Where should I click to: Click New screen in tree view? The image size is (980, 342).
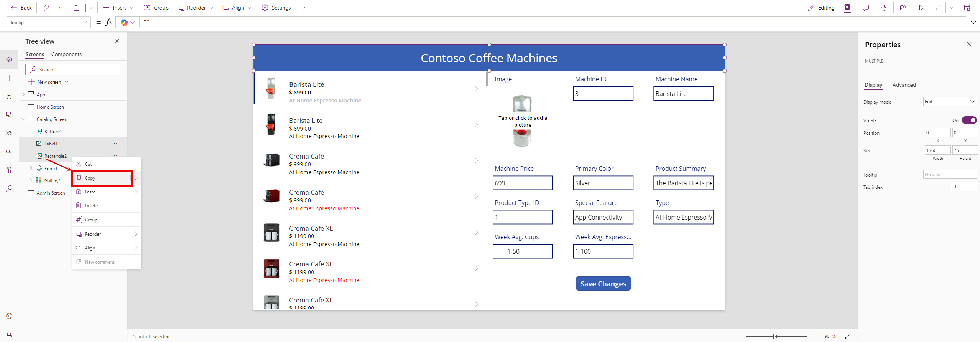[x=48, y=82]
